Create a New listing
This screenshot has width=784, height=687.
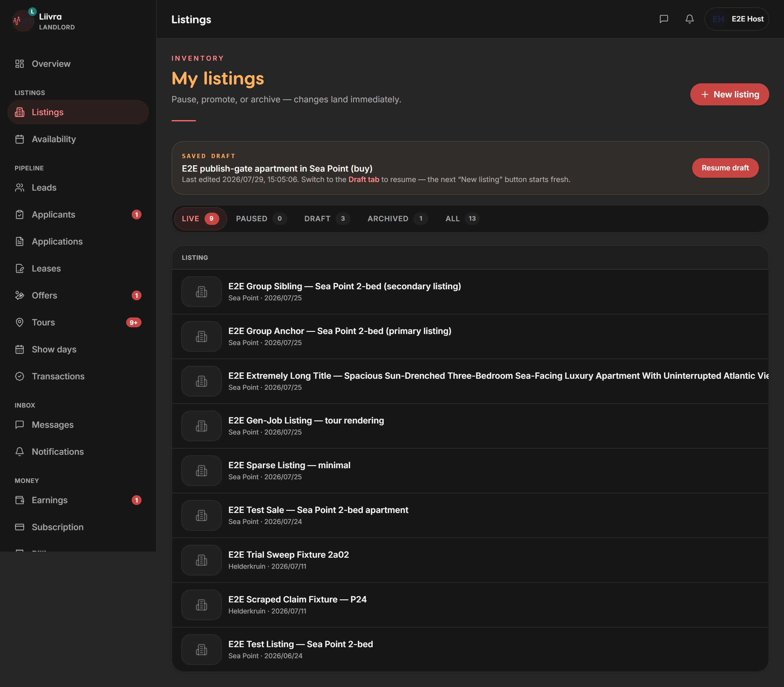pyautogui.click(x=729, y=94)
